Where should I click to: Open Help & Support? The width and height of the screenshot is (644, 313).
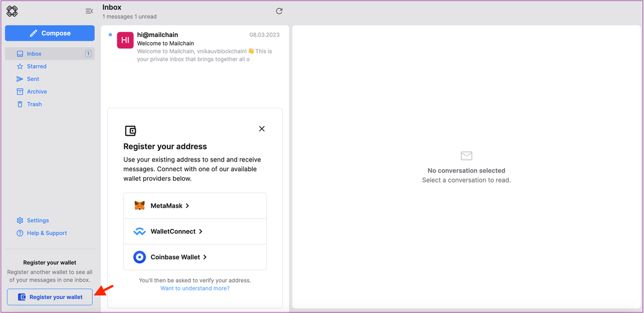50,233
